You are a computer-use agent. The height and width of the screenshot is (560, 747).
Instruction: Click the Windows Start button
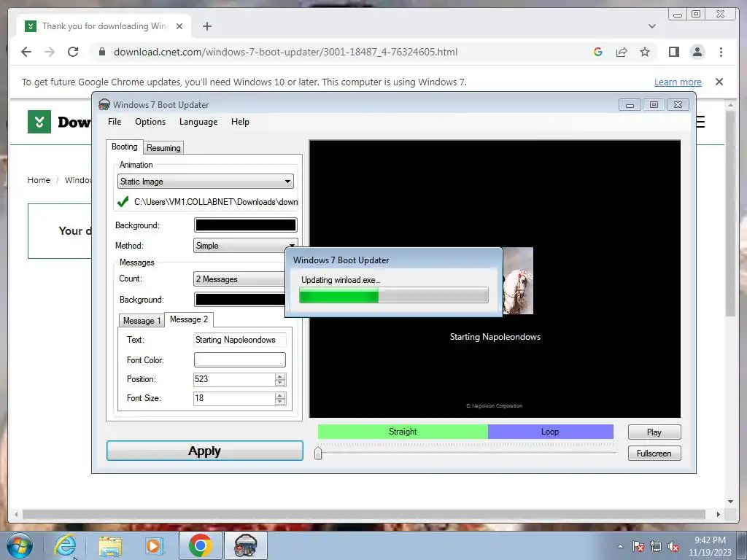pos(20,545)
